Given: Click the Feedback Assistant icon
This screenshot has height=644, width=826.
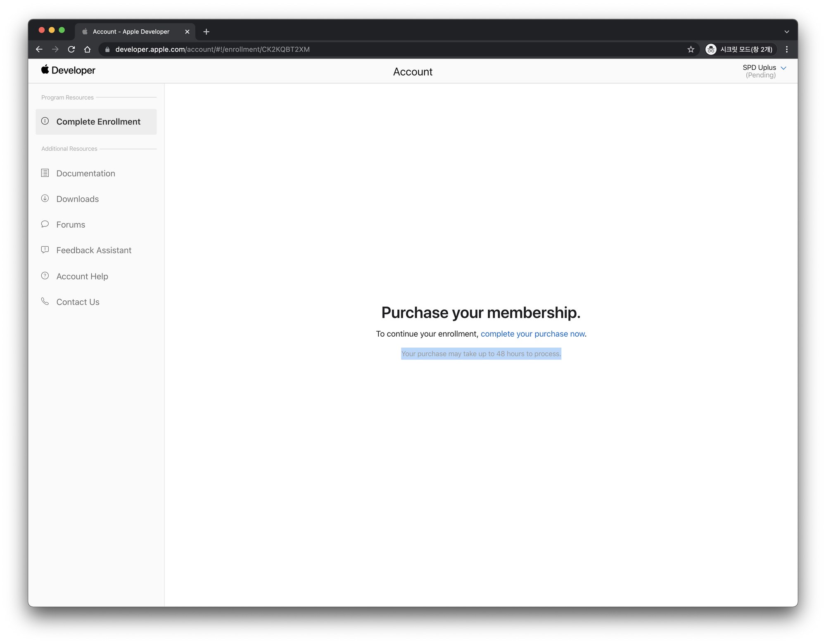Looking at the screenshot, I should (45, 250).
